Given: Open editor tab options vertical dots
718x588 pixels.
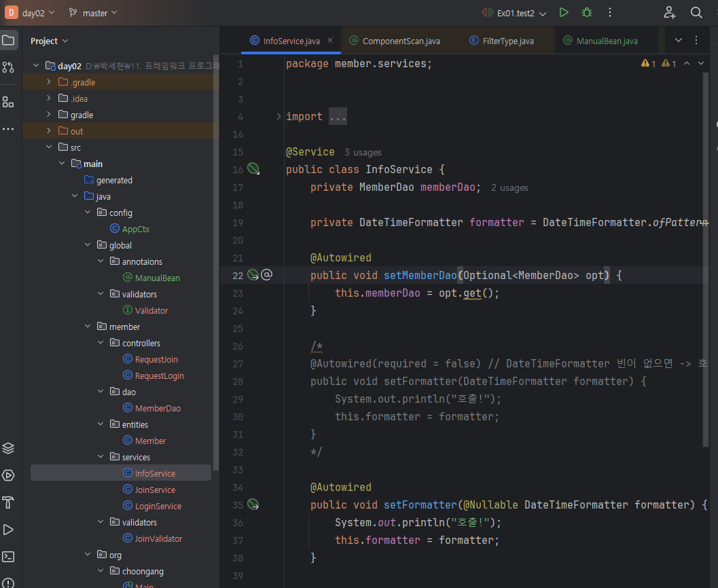Looking at the screenshot, I should 696,40.
